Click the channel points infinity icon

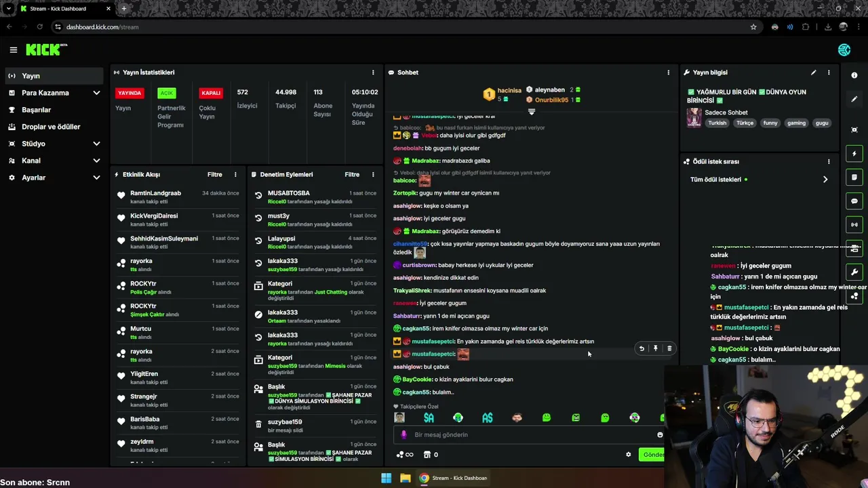pyautogui.click(x=405, y=455)
